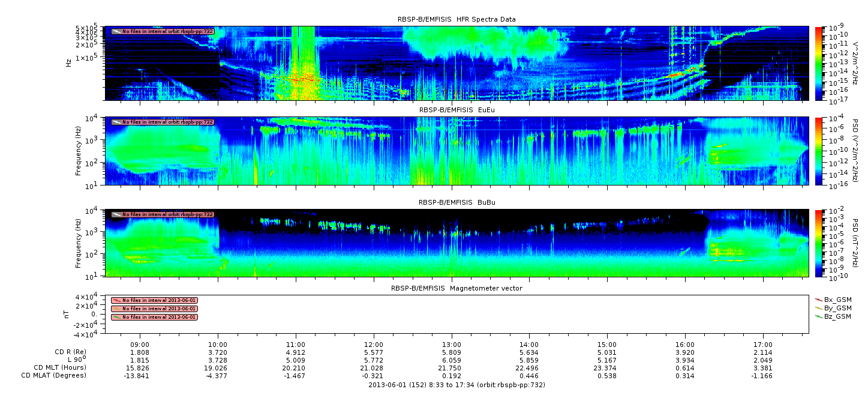Screen dimensions: 868x395
Task: Select the Bz_GSM legend label
Action: (837, 316)
